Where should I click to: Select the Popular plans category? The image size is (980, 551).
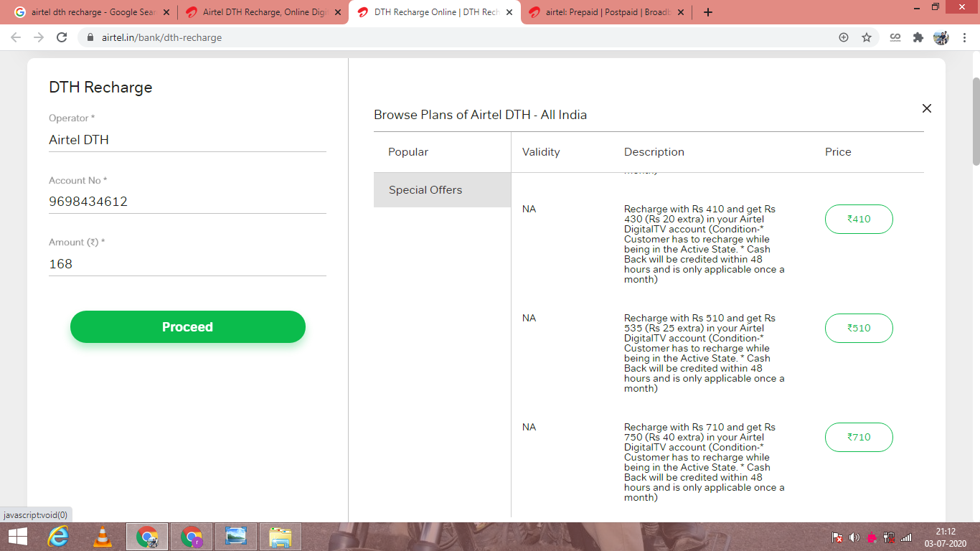point(443,152)
